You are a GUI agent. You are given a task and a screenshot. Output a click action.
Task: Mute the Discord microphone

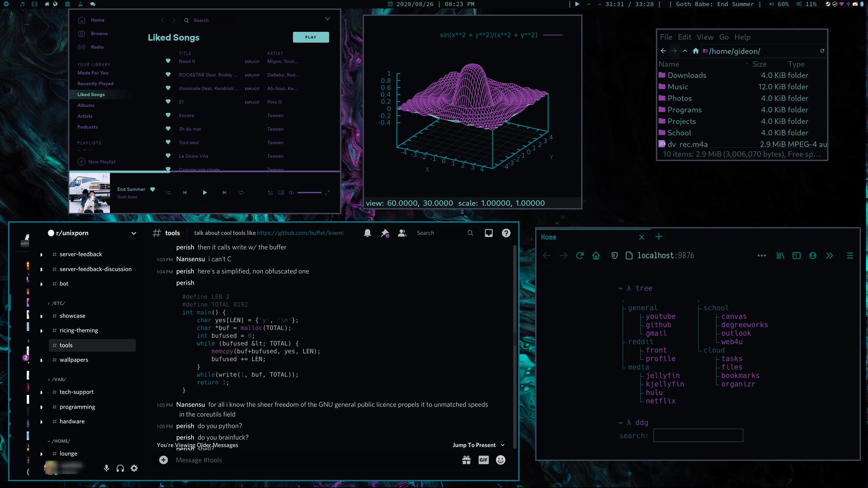click(106, 468)
